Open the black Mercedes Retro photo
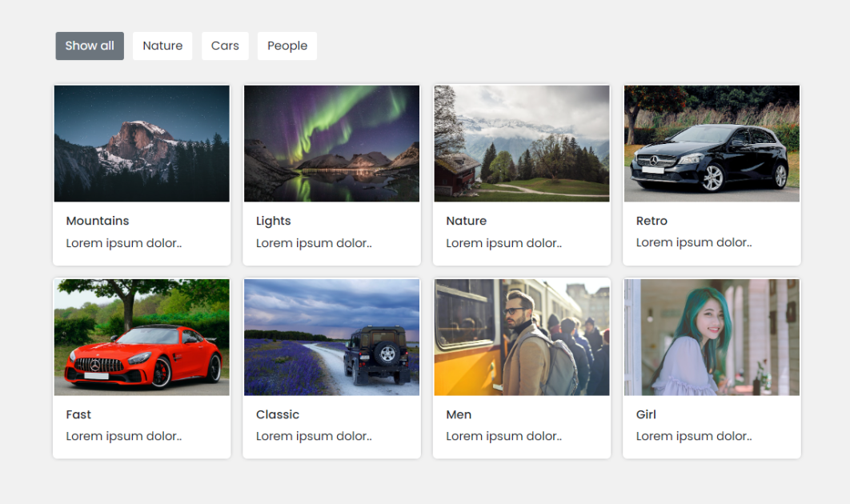Viewport: 850px width, 504px height. tap(712, 144)
